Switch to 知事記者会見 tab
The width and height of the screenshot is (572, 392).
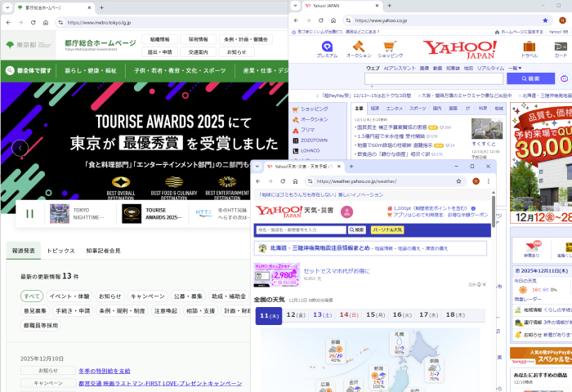point(103,251)
